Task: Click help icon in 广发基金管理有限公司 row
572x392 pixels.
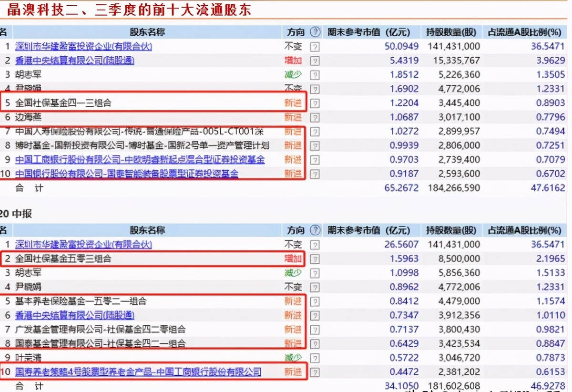Action: click(315, 330)
